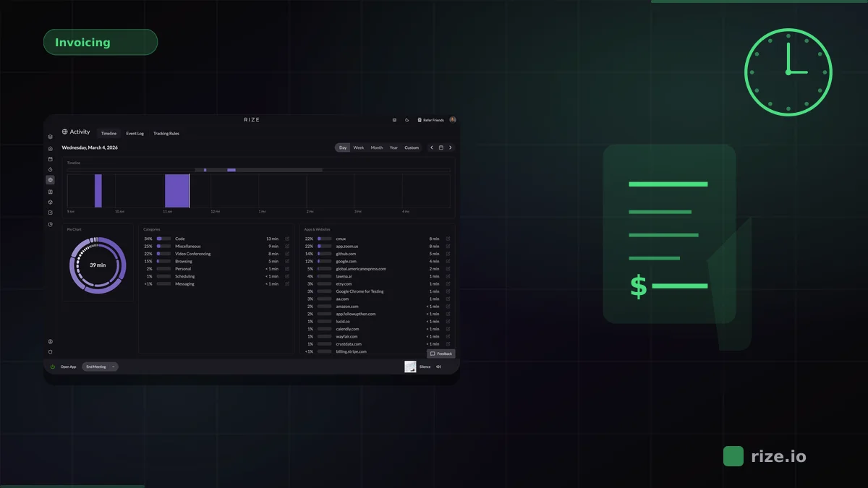Open the clock history icon in sidebar
Screen dimensions: 868x488
click(50, 224)
